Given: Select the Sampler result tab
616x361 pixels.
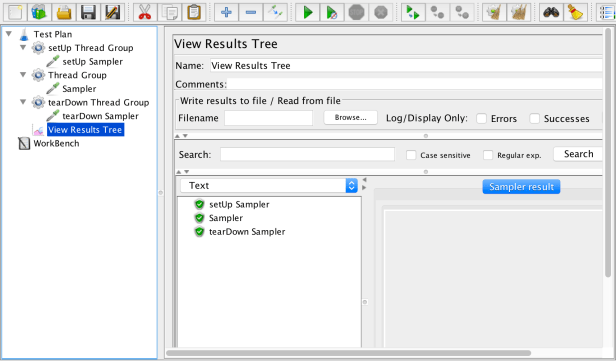Looking at the screenshot, I should tap(521, 187).
